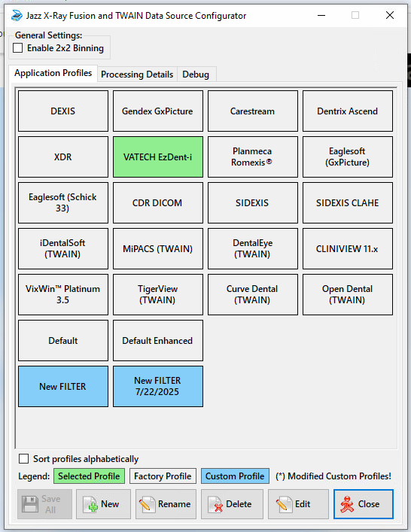Select the Eaglesoft (Schick 33) profile
The height and width of the screenshot is (532, 411).
click(x=63, y=202)
